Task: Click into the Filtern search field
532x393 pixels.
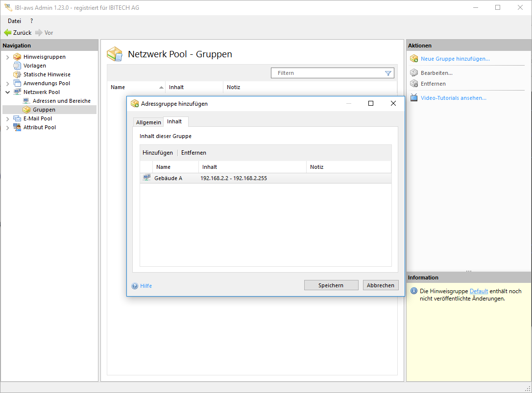Action: pos(328,73)
